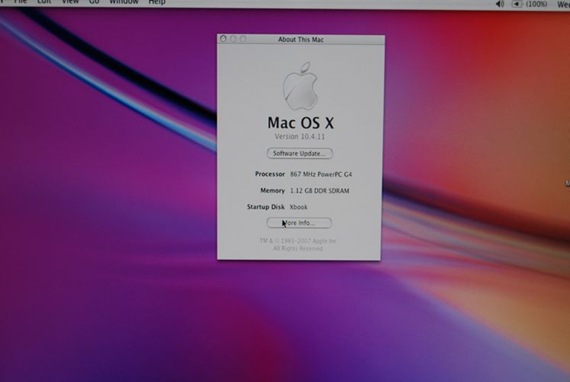Click the Processor label

tap(270, 174)
